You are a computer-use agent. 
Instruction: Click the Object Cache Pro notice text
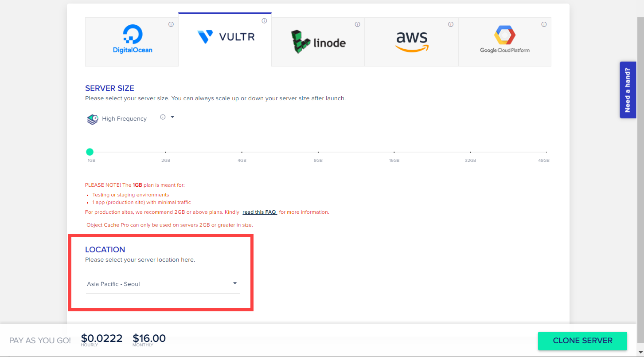pyautogui.click(x=170, y=225)
